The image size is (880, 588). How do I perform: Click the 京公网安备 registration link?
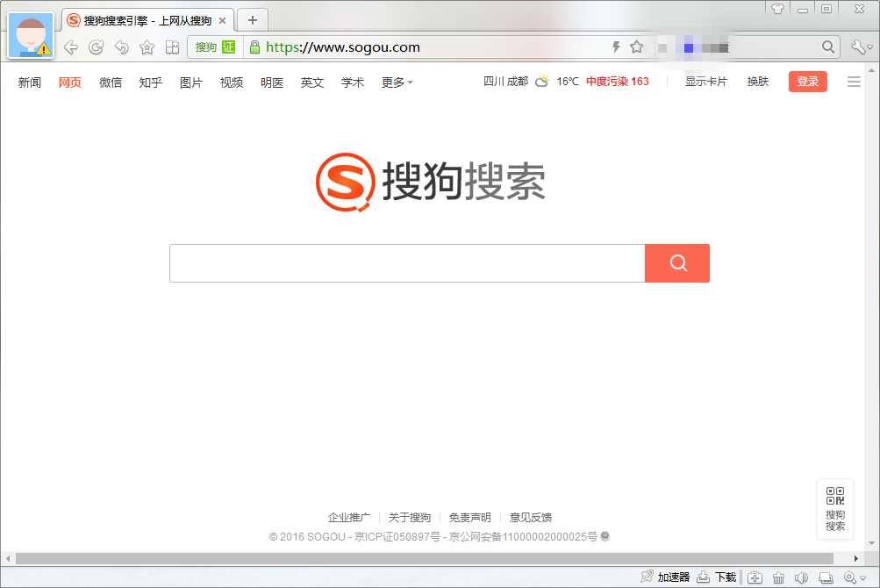click(523, 537)
